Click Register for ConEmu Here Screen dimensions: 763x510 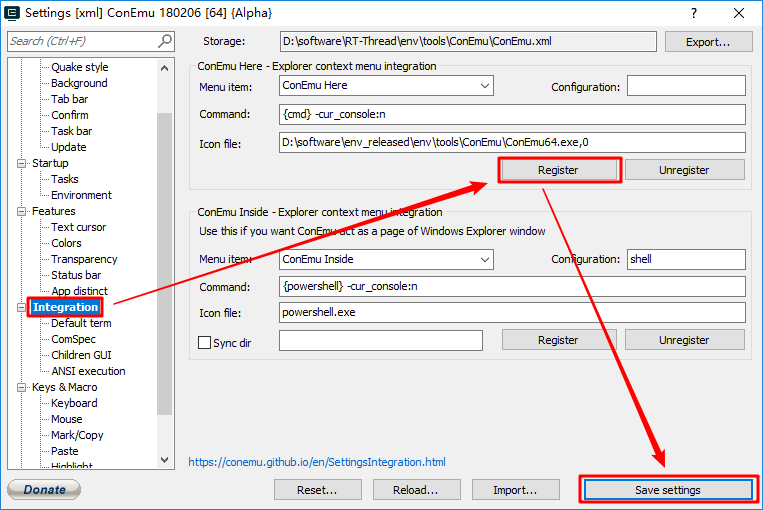[558, 170]
